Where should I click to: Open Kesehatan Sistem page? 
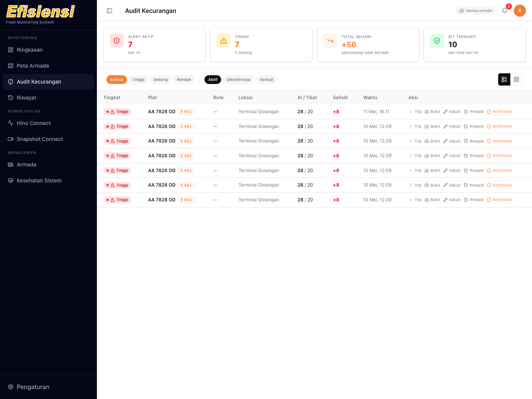[48, 180]
